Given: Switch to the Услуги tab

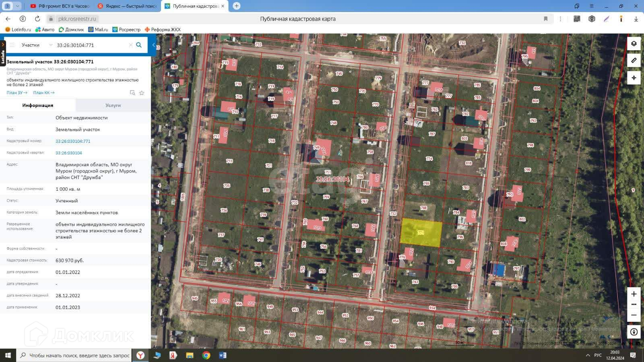Looking at the screenshot, I should [x=113, y=105].
